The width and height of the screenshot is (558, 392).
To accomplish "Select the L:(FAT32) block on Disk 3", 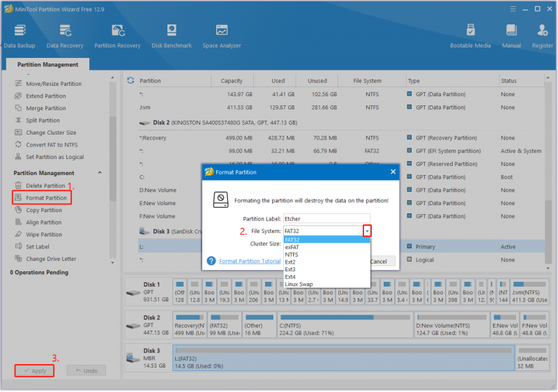I will click(343, 358).
